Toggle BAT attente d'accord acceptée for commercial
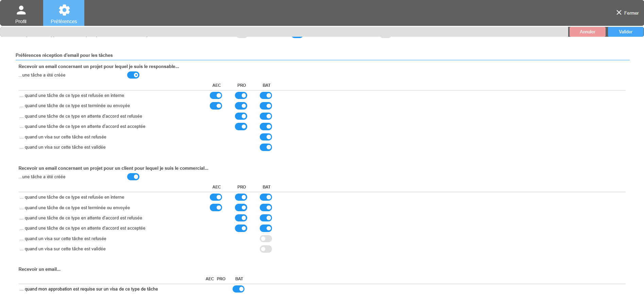Viewport: 644px width, 299px height. [266, 228]
